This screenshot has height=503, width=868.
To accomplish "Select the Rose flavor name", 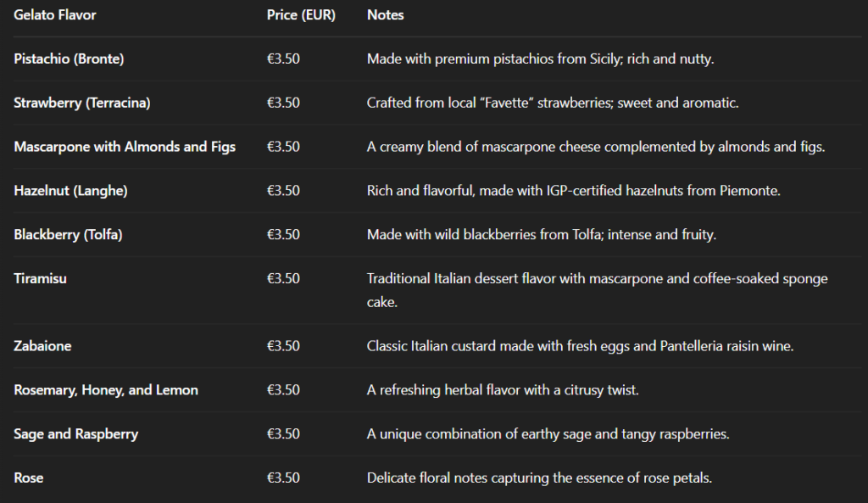I will pyautogui.click(x=28, y=478).
